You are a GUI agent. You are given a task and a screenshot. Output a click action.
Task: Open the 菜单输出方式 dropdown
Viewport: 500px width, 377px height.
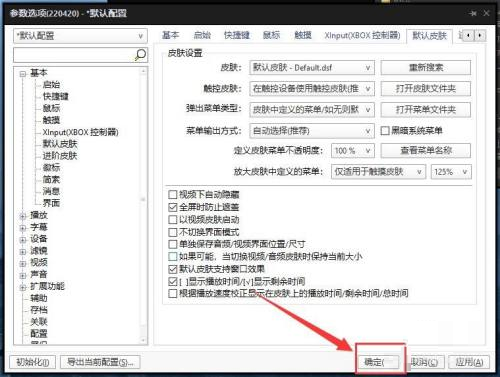(312, 131)
